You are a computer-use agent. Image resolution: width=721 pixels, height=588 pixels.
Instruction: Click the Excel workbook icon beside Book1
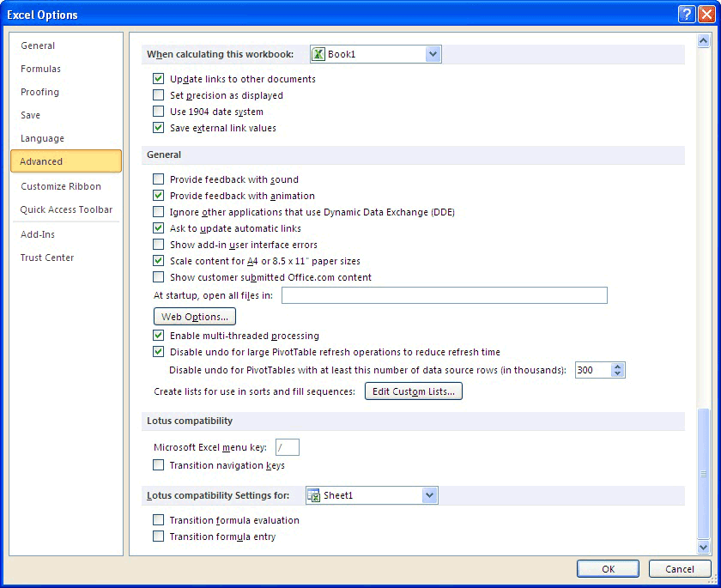[318, 54]
